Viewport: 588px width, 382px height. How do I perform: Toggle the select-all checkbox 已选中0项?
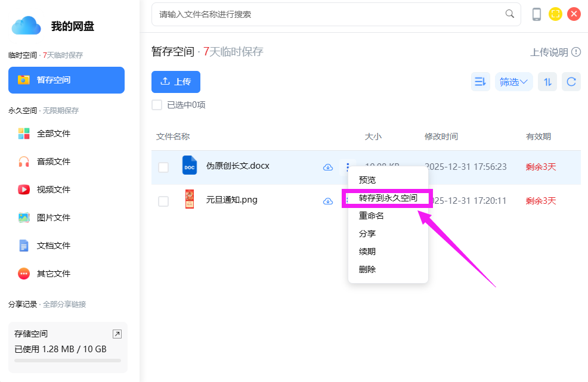pos(157,105)
